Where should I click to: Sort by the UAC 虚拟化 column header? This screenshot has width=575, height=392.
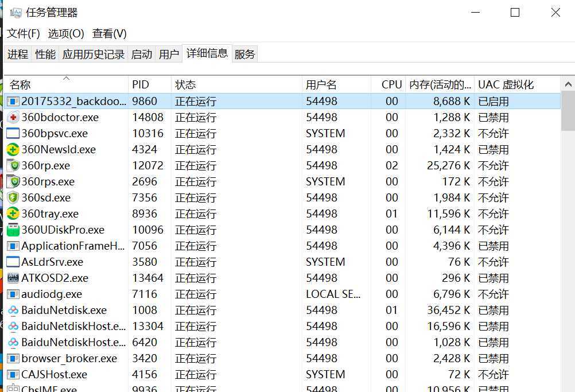pyautogui.click(x=518, y=85)
